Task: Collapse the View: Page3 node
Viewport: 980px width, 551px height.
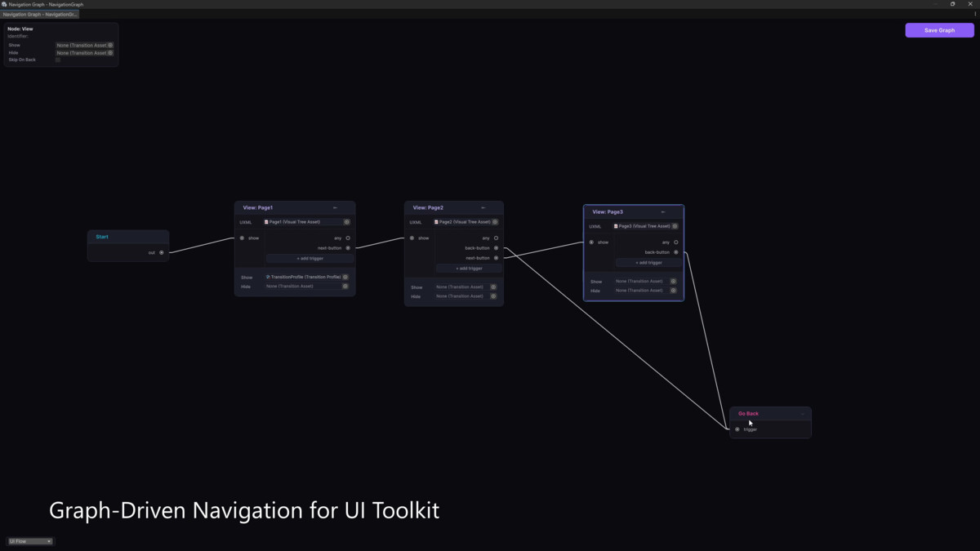Action: pos(663,211)
